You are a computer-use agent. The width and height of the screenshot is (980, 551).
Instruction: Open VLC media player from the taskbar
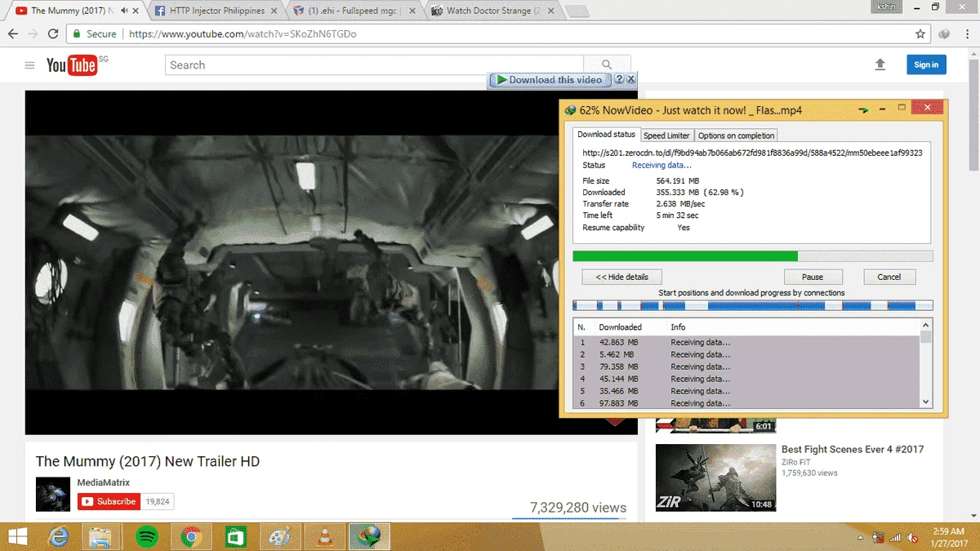(323, 536)
